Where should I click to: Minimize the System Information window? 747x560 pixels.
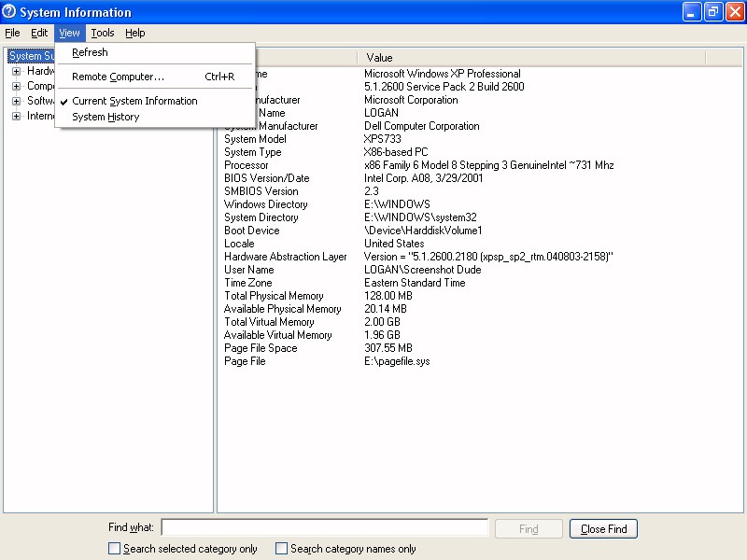tap(692, 12)
